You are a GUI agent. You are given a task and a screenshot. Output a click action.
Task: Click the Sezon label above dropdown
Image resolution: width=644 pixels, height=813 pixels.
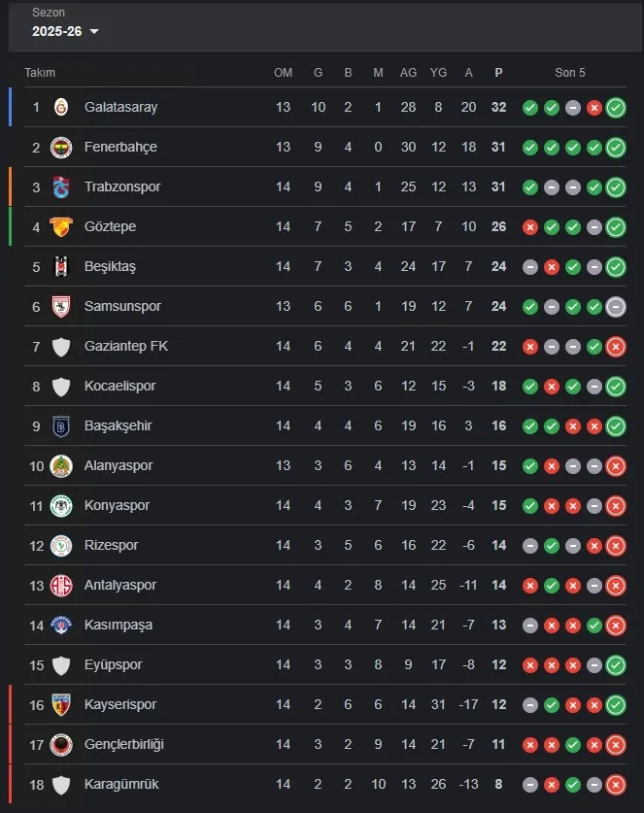[48, 14]
